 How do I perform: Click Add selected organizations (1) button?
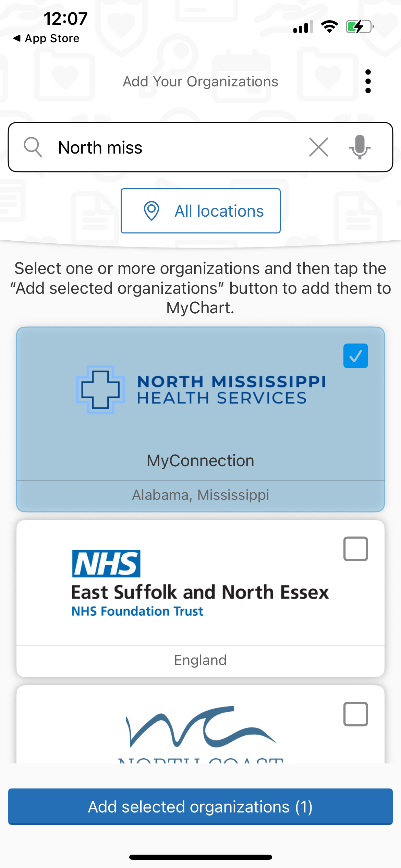[200, 807]
